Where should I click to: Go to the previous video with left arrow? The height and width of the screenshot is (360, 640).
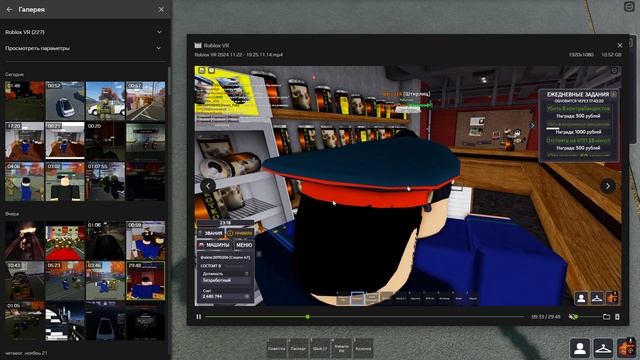point(208,186)
